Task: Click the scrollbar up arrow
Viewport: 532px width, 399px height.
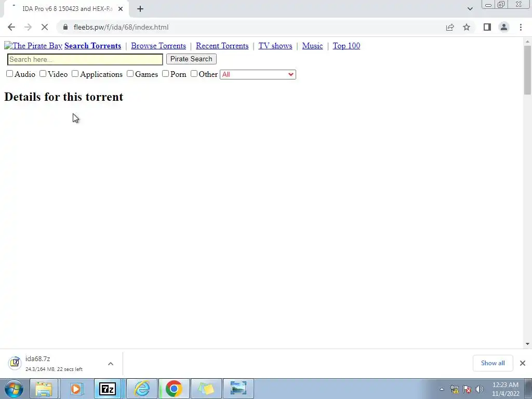Action: (x=527, y=42)
